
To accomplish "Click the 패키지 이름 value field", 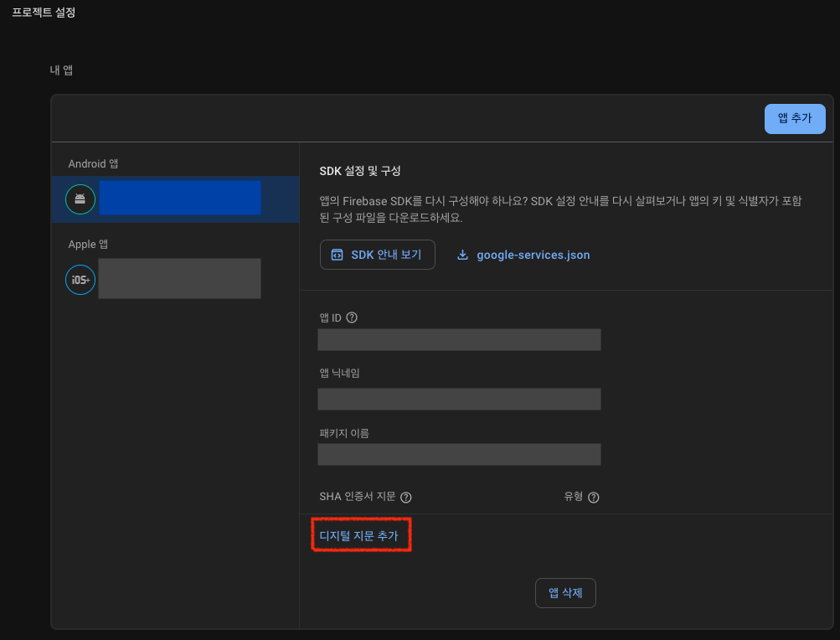I will click(x=459, y=454).
